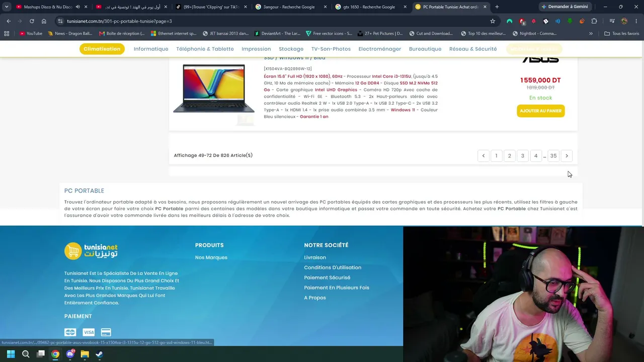This screenshot has height=362, width=644.
Task: Open the Stockage category menu
Action: pos(291,49)
